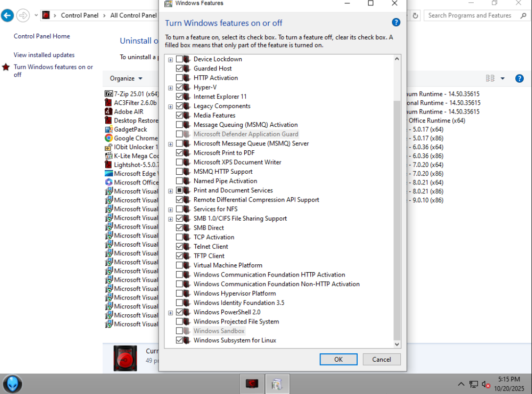The width and height of the screenshot is (532, 394).
Task: Select the Google Chrome program icon
Action: tap(109, 138)
